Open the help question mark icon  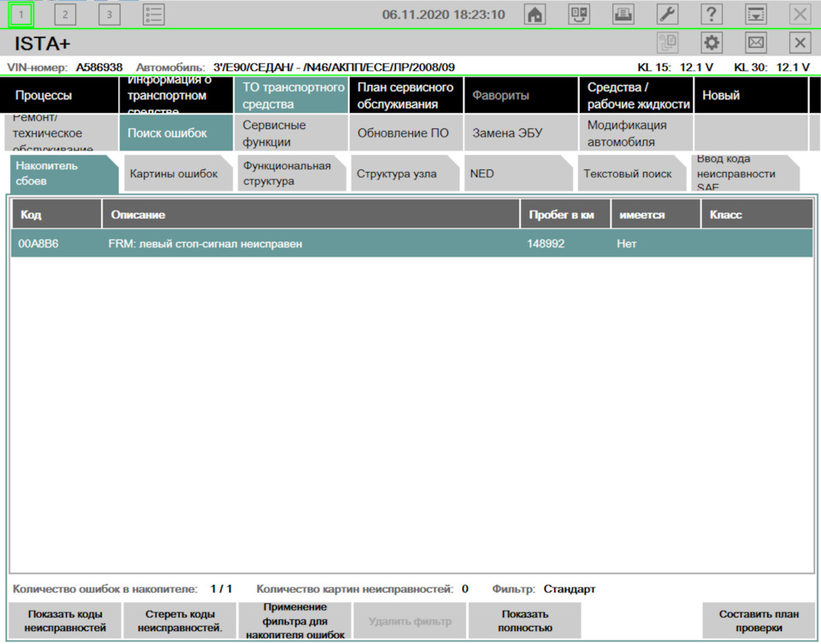click(x=712, y=15)
